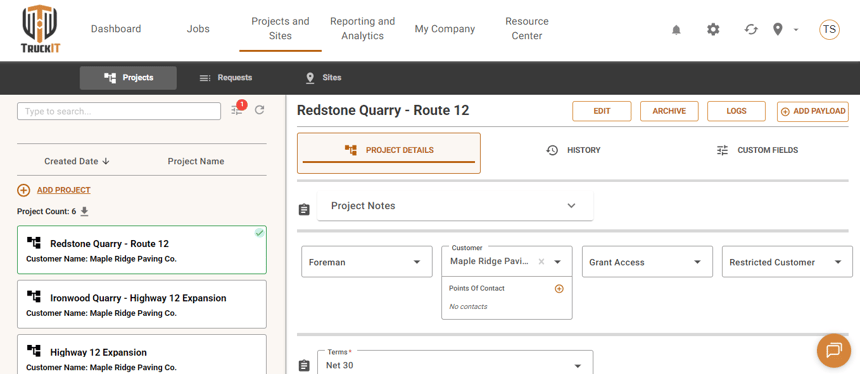
Task: Click the Redstone Quarry project tree icon
Action: coord(34,242)
